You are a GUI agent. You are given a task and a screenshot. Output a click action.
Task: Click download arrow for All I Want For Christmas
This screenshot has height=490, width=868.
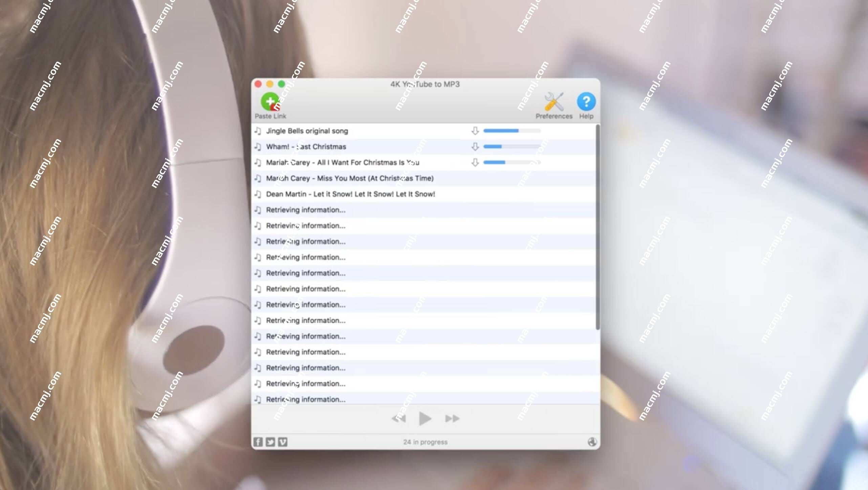(x=475, y=162)
